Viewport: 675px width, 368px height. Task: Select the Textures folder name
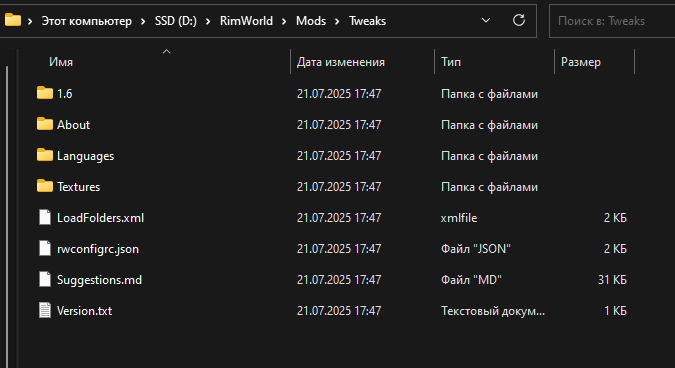click(78, 187)
